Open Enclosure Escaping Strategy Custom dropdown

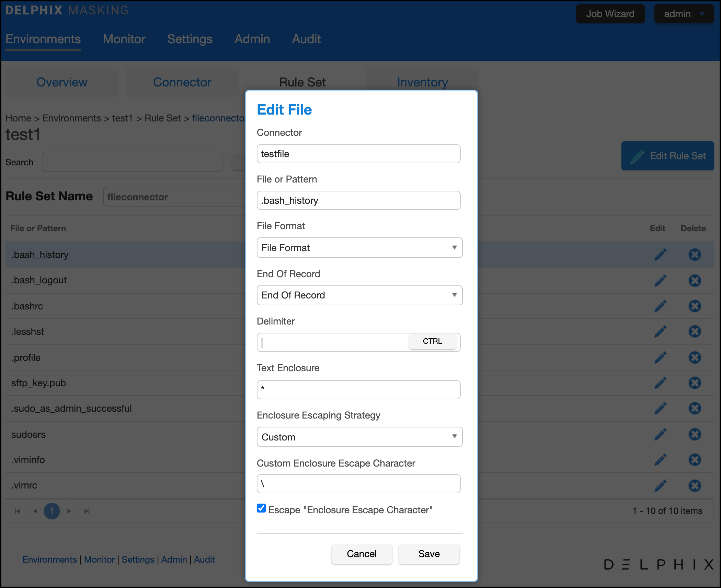click(x=359, y=437)
